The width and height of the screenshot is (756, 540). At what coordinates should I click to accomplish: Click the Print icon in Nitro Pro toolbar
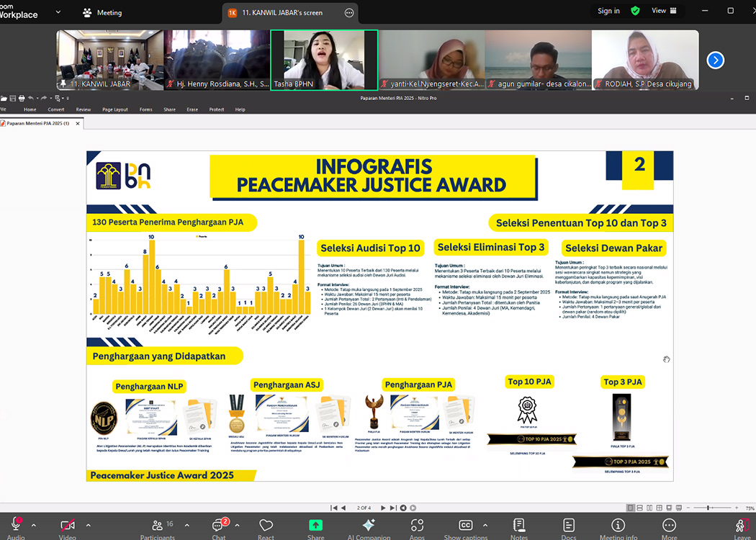click(22, 99)
